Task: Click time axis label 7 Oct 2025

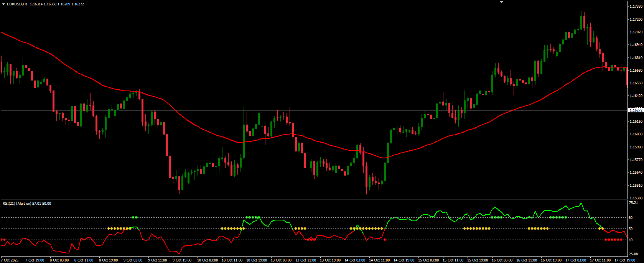Action: 10,260
